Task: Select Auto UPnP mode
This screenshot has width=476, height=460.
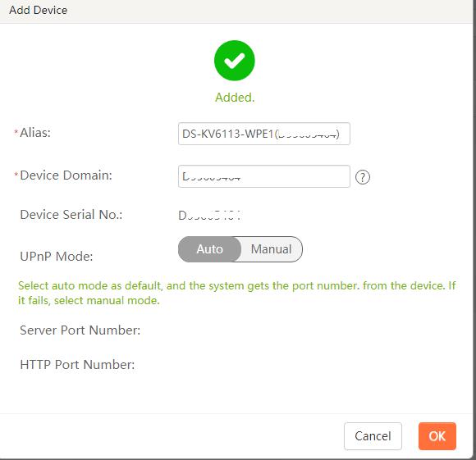Action: [x=210, y=249]
